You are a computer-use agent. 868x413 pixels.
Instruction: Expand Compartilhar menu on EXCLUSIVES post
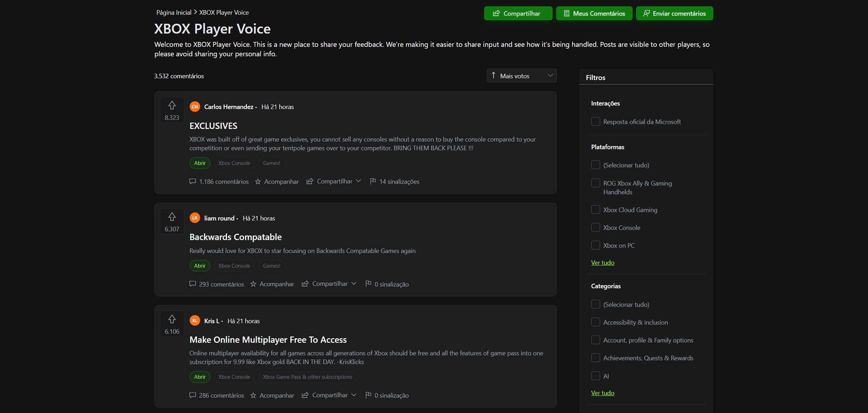click(358, 181)
